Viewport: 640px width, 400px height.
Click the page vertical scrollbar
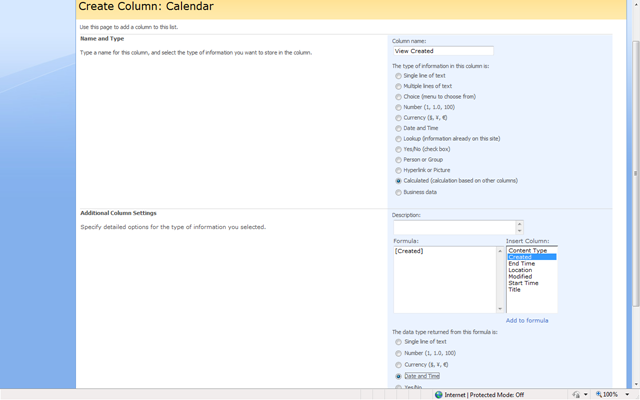[636, 173]
